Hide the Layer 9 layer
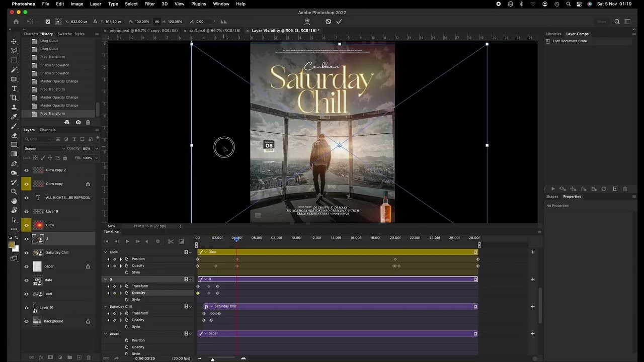The height and width of the screenshot is (362, 644). 26,212
